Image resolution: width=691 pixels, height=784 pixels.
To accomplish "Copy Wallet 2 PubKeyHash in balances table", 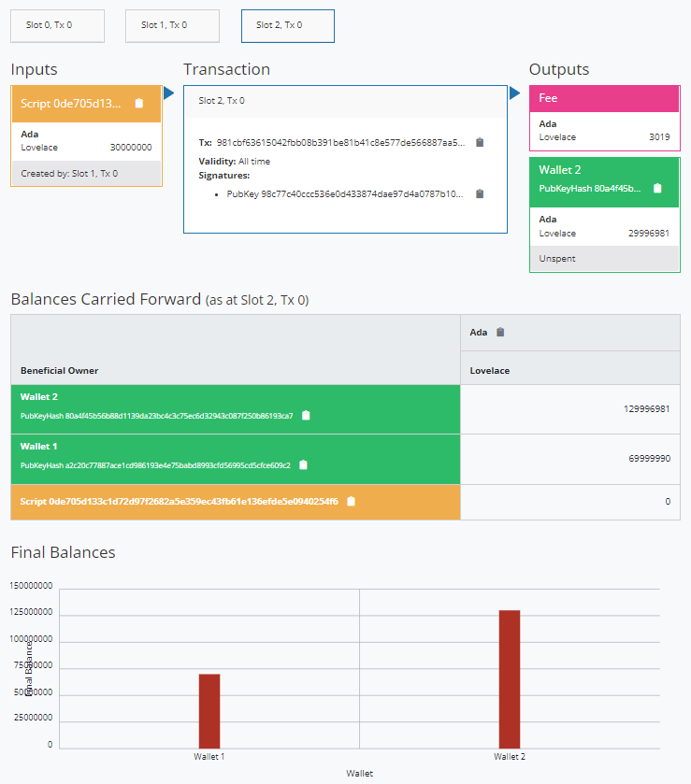I will tap(306, 416).
